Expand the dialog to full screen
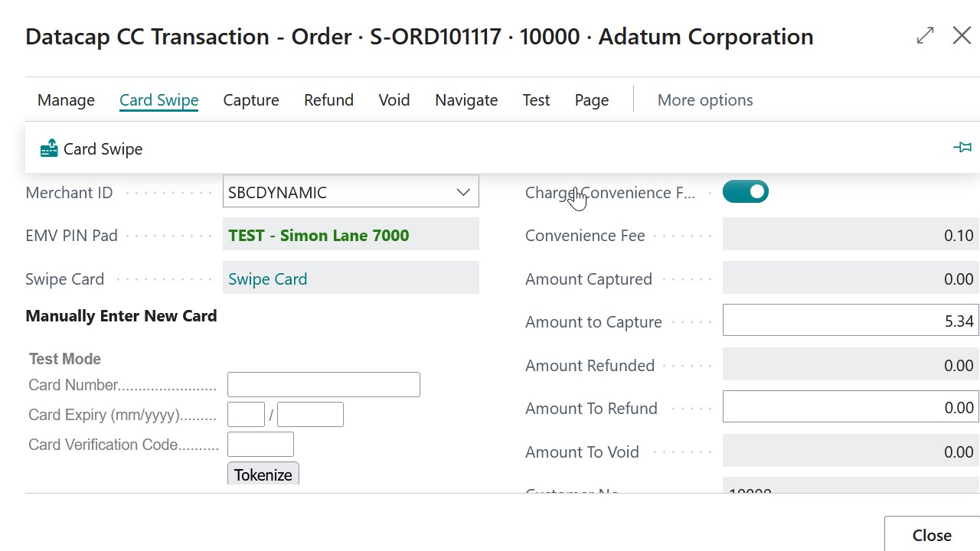The height and width of the screenshot is (551, 980). pyautogui.click(x=924, y=35)
